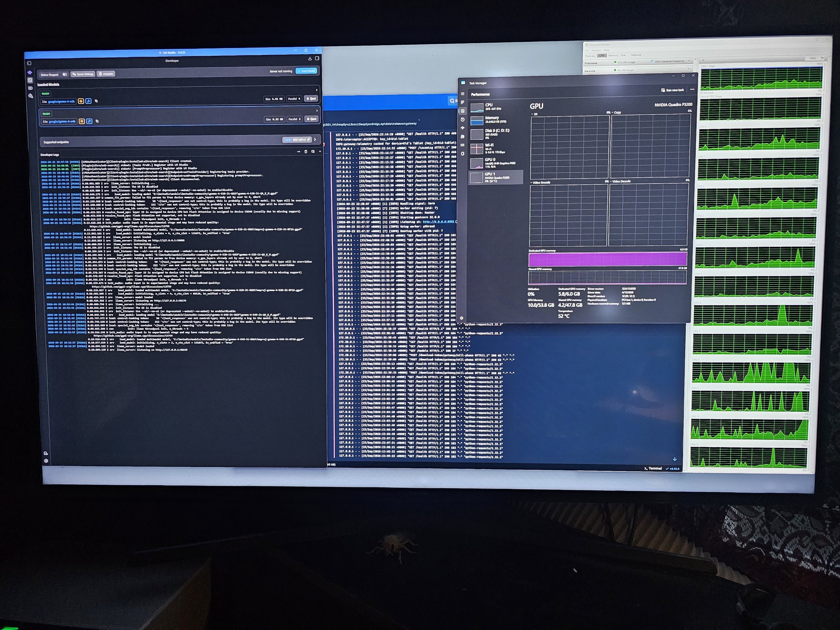This screenshot has height=630, width=840.
Task: Switch to Memory tab in Resource Monitor
Action: click(x=613, y=55)
